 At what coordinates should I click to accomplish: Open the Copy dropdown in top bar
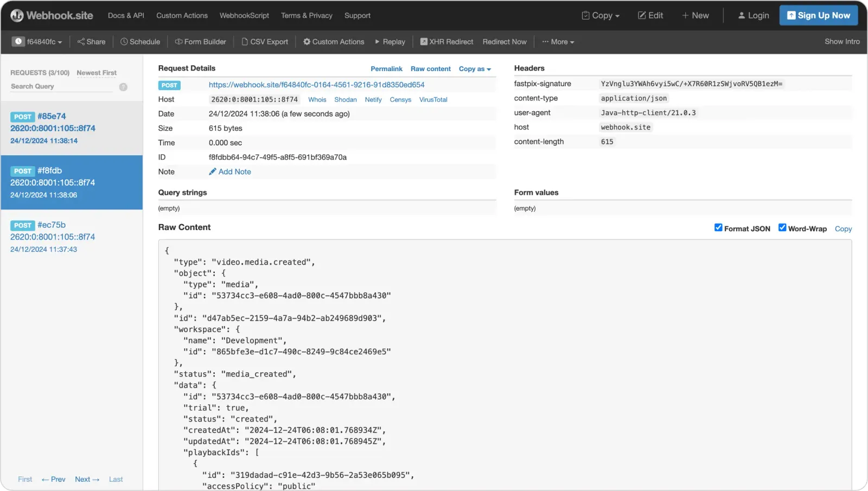pos(601,16)
